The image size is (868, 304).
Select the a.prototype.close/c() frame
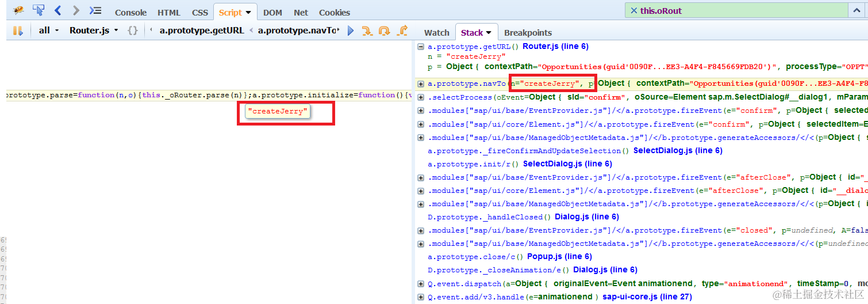pyautogui.click(x=475, y=257)
